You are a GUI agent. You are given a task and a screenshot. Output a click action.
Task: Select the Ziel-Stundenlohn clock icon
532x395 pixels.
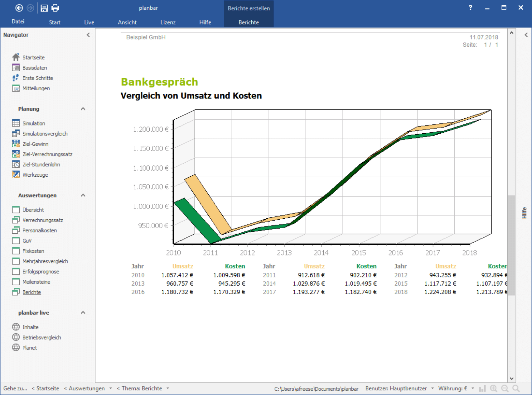(x=16, y=164)
